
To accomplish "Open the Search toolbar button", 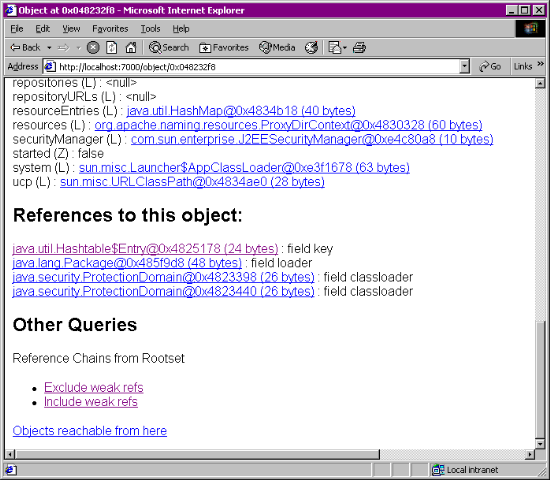I will tap(169, 47).
